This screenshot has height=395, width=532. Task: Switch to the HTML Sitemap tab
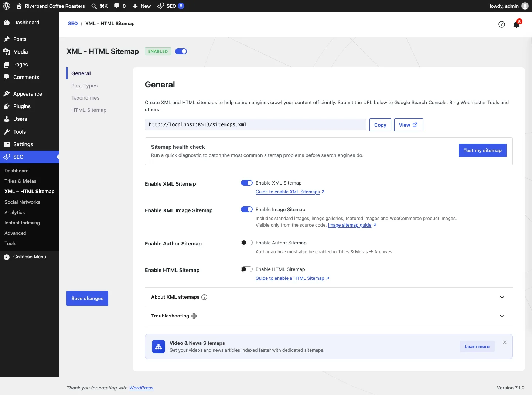click(x=89, y=110)
